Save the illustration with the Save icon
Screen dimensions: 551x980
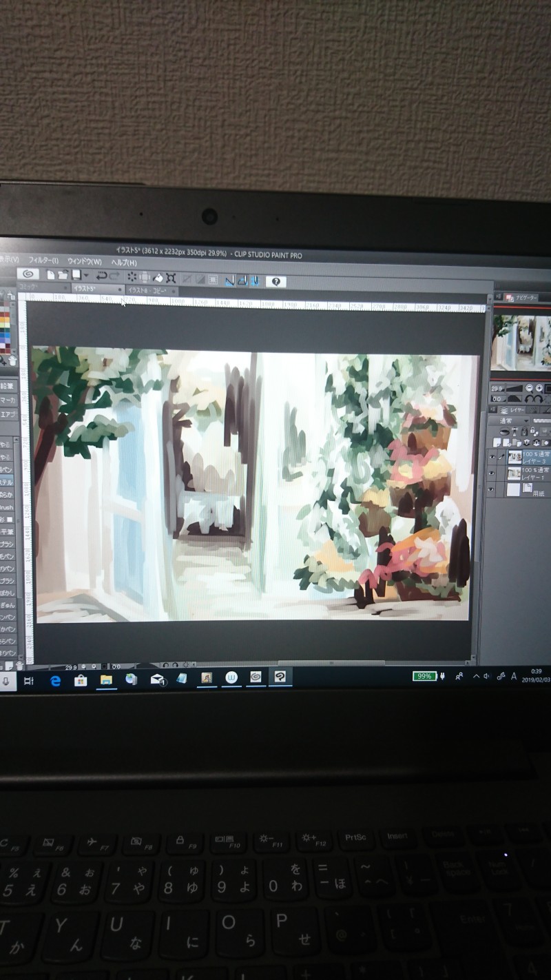(x=76, y=274)
